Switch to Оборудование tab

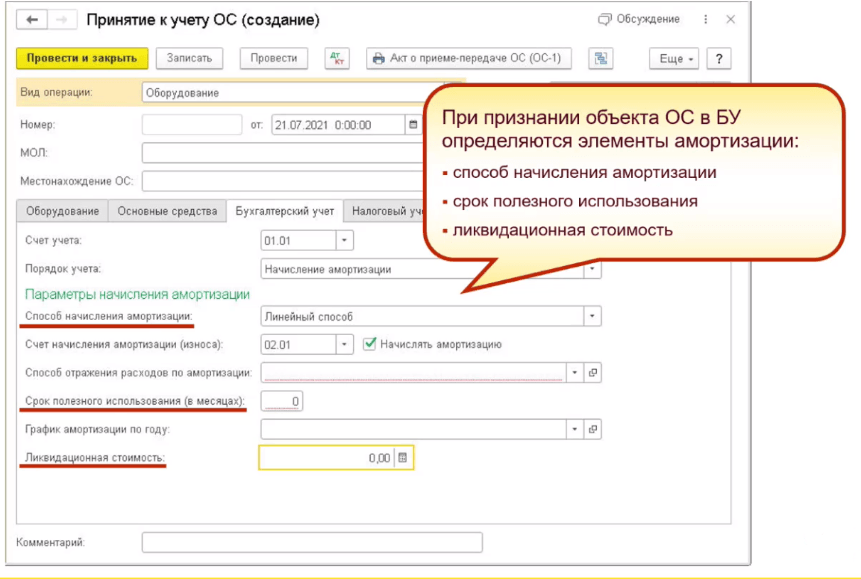pos(63,211)
